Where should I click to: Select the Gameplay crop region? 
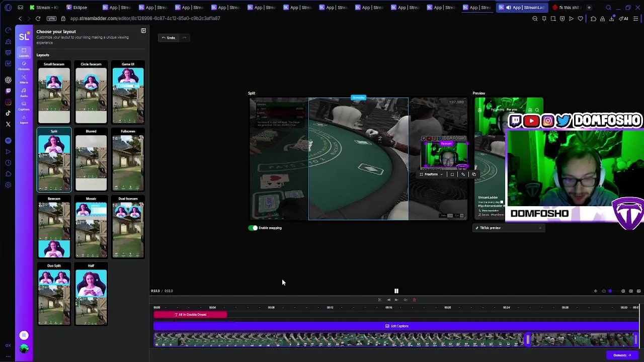(358, 159)
